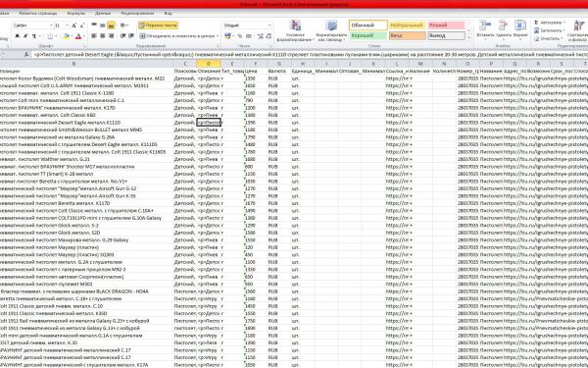
Task: Toggle underline formatting
Action: tap(33, 36)
